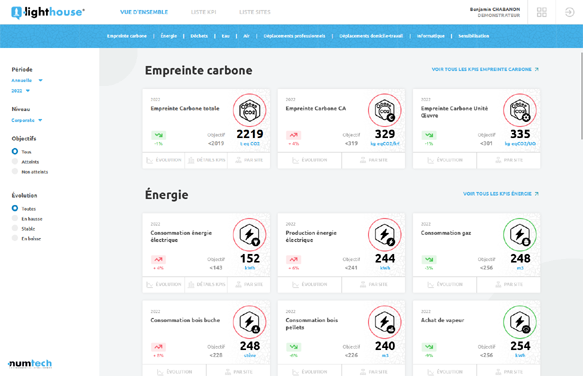Click the logout icon at top right
The width and height of the screenshot is (583, 376).
[x=569, y=12]
